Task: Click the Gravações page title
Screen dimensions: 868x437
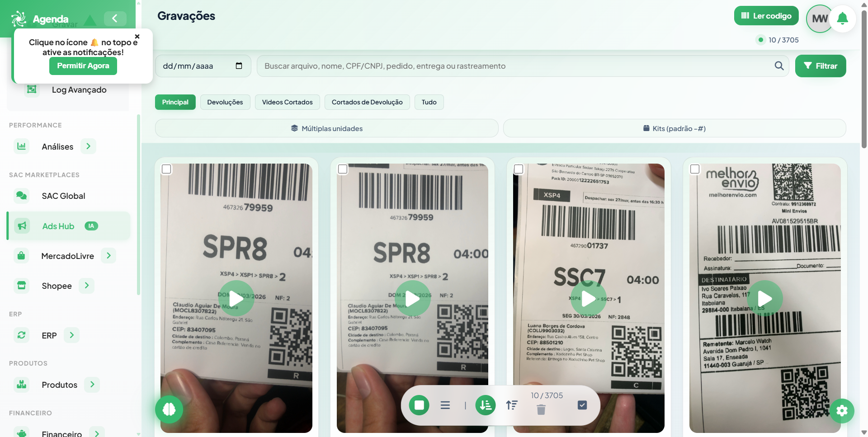Action: [x=186, y=16]
